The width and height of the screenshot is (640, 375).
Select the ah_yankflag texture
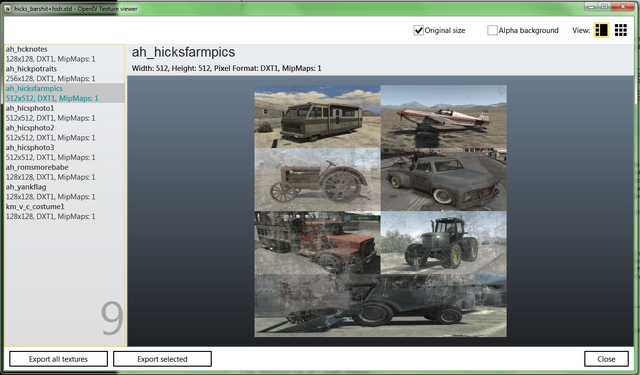pyautogui.click(x=64, y=191)
